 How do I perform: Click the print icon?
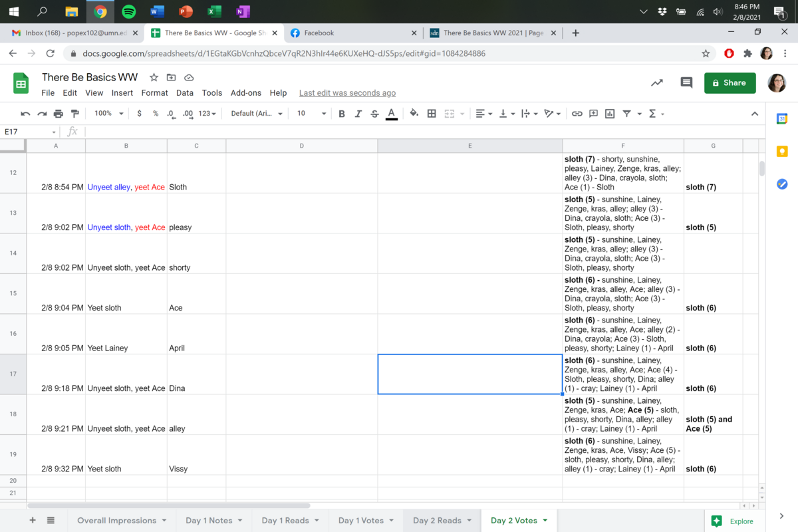coord(59,114)
